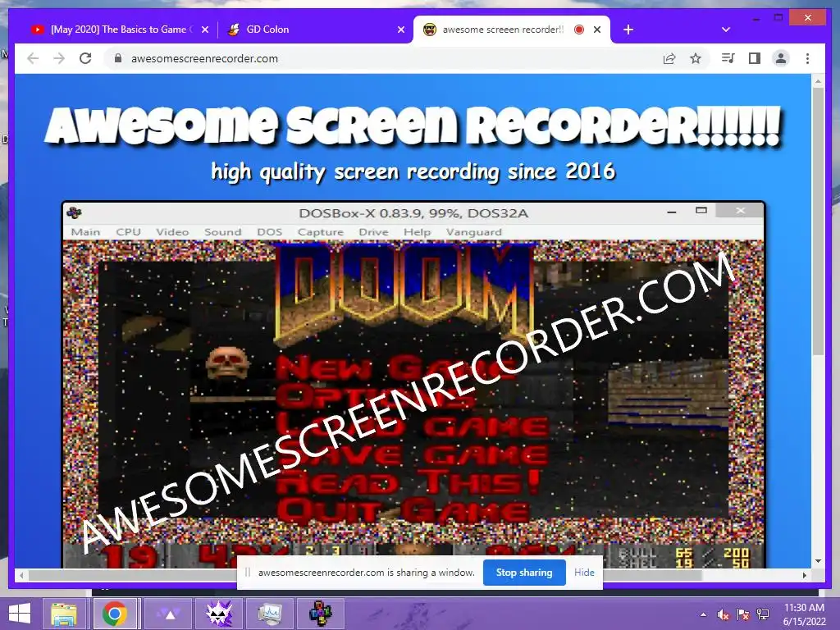Bookmark this page with the star icon
This screenshot has width=840, height=630.
coord(696,58)
